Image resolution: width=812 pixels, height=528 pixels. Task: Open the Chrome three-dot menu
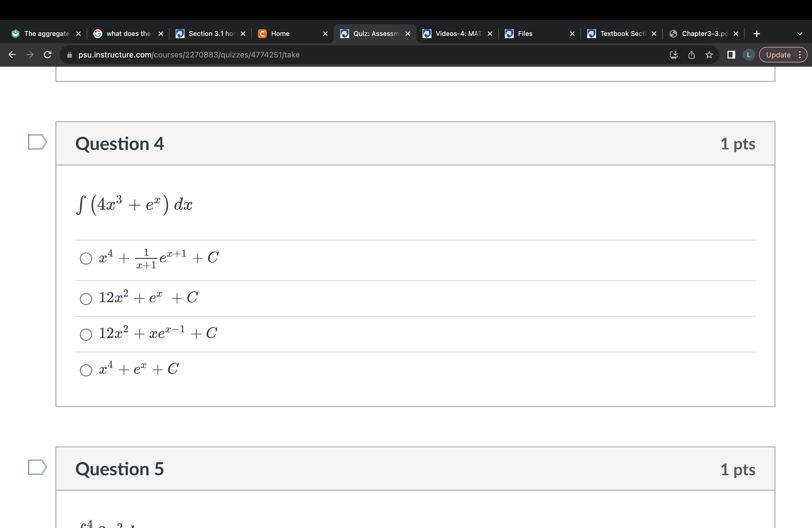[x=800, y=55]
